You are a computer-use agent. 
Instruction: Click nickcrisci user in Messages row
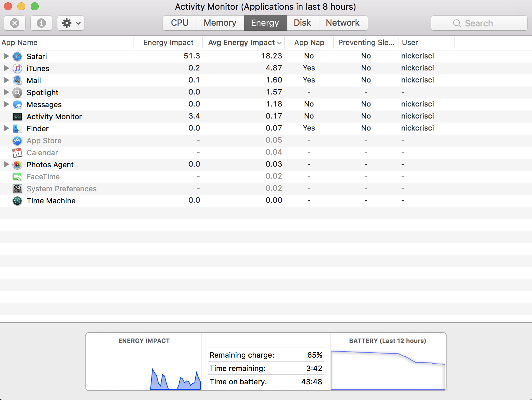(418, 104)
